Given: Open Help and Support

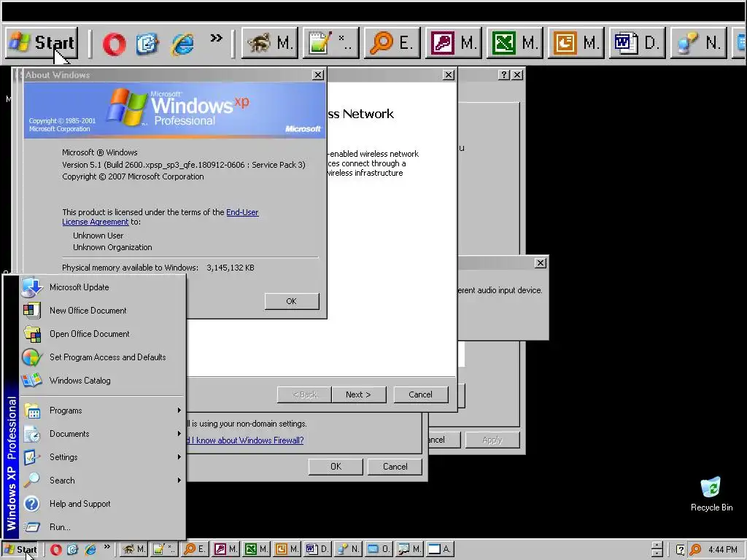Looking at the screenshot, I should 102,504.
